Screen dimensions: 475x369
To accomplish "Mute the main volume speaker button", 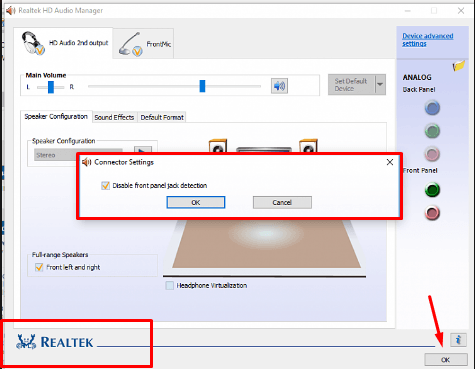I will click(x=279, y=86).
